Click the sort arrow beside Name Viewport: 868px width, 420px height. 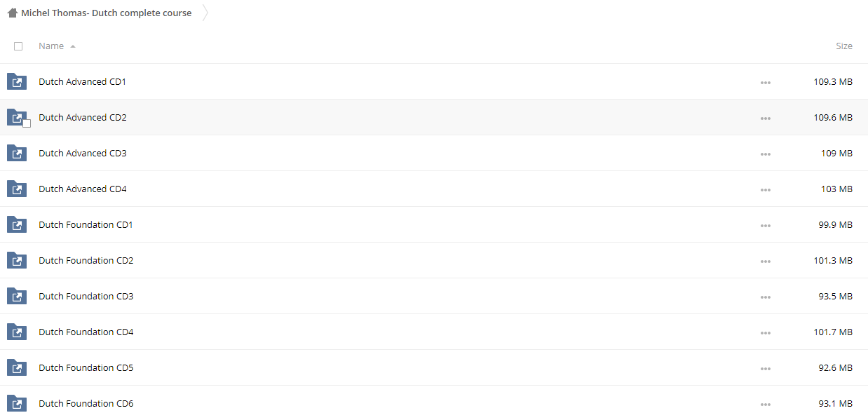click(x=73, y=46)
